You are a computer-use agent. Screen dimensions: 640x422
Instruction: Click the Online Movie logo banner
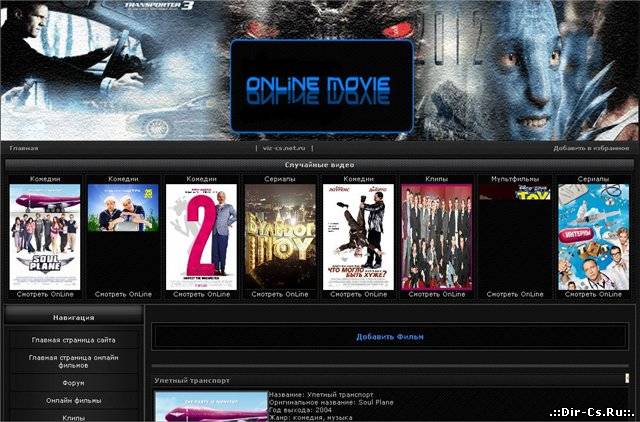321,86
